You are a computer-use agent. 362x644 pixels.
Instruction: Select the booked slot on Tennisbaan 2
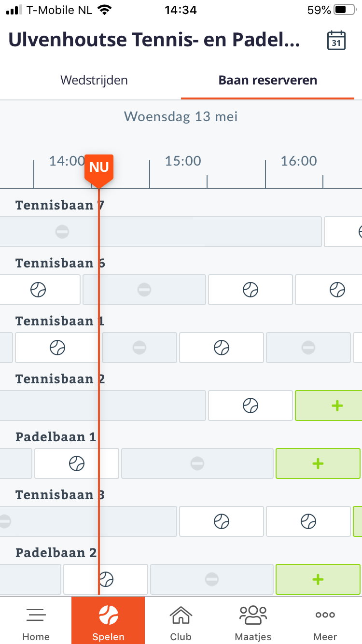pyautogui.click(x=251, y=406)
